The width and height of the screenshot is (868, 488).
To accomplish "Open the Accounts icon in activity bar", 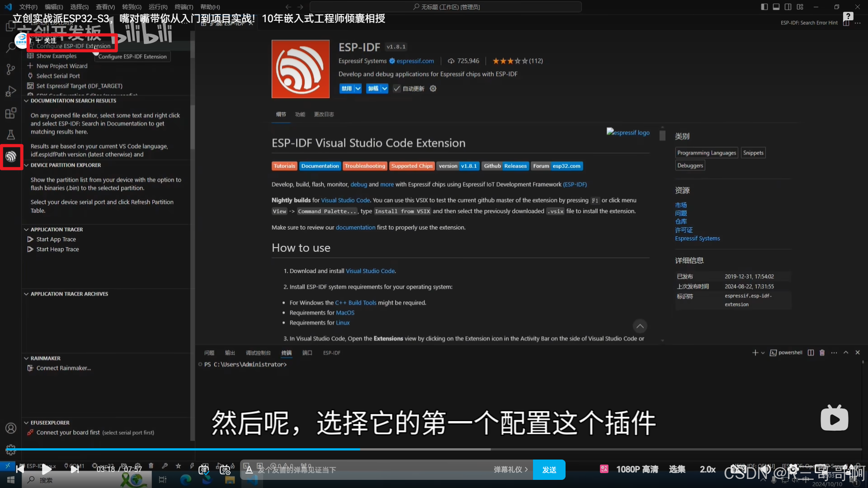I will tap(11, 428).
